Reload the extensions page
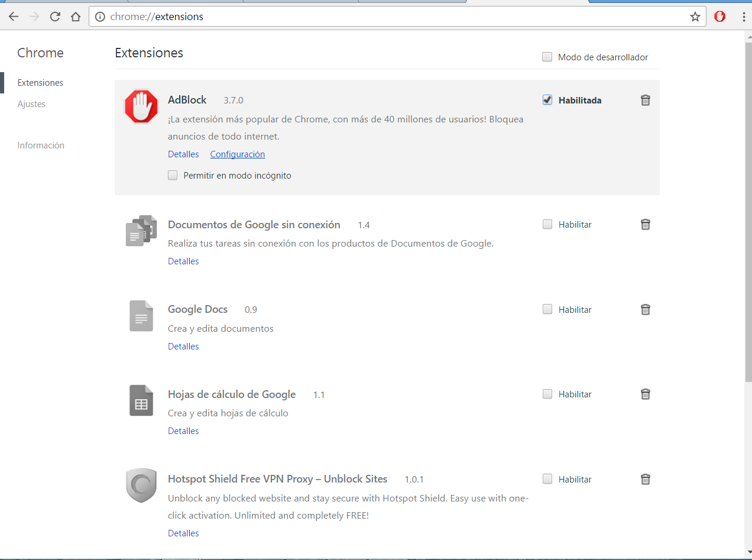Image resolution: width=752 pixels, height=560 pixels. [x=55, y=17]
